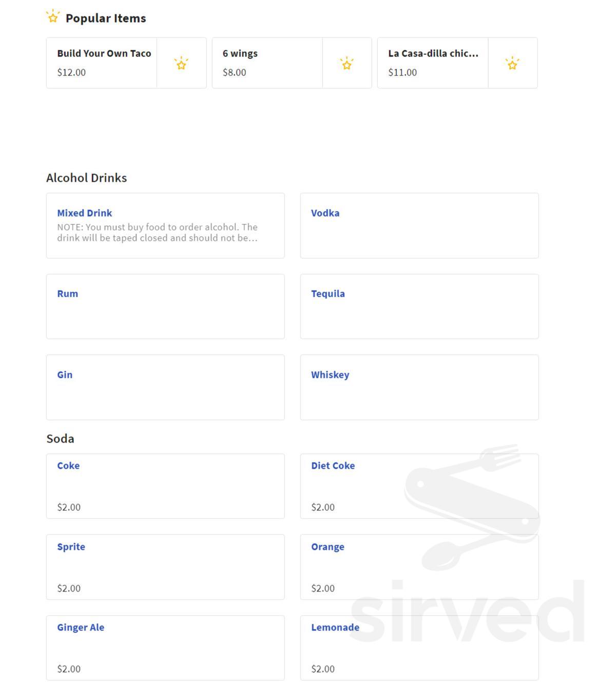
Task: Select the Orange soda item
Action: (328, 547)
